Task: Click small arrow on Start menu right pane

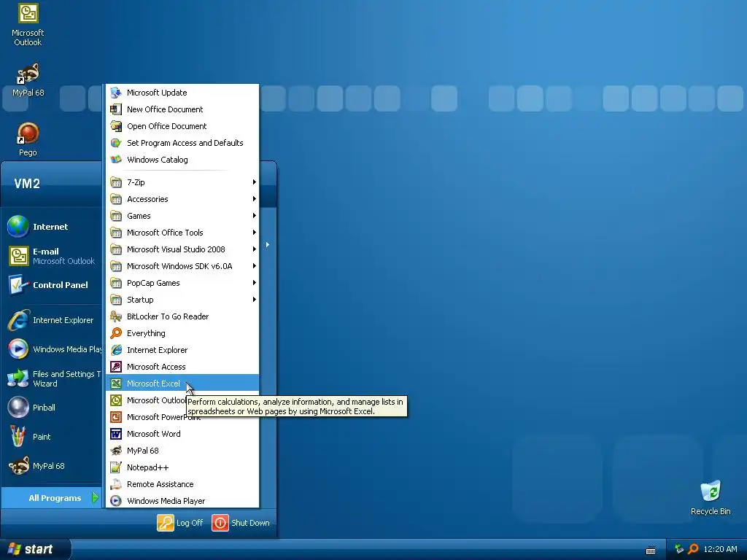Action: click(x=268, y=245)
